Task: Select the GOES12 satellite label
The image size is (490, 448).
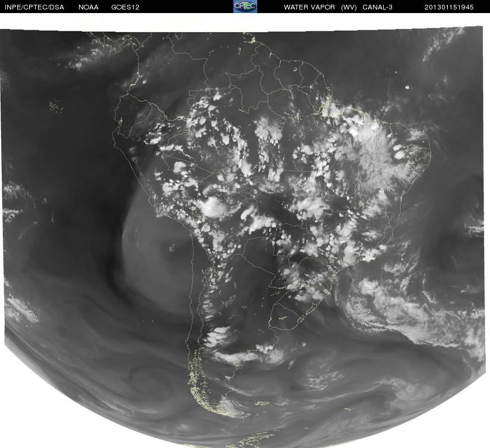Action: (x=125, y=7)
